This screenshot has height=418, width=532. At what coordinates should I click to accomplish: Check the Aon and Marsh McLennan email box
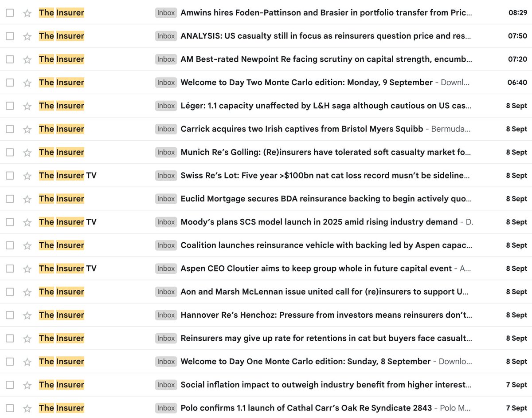click(10, 292)
